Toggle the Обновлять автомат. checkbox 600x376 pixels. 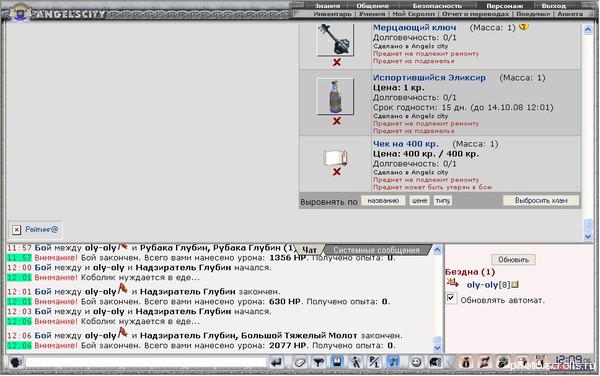click(451, 298)
